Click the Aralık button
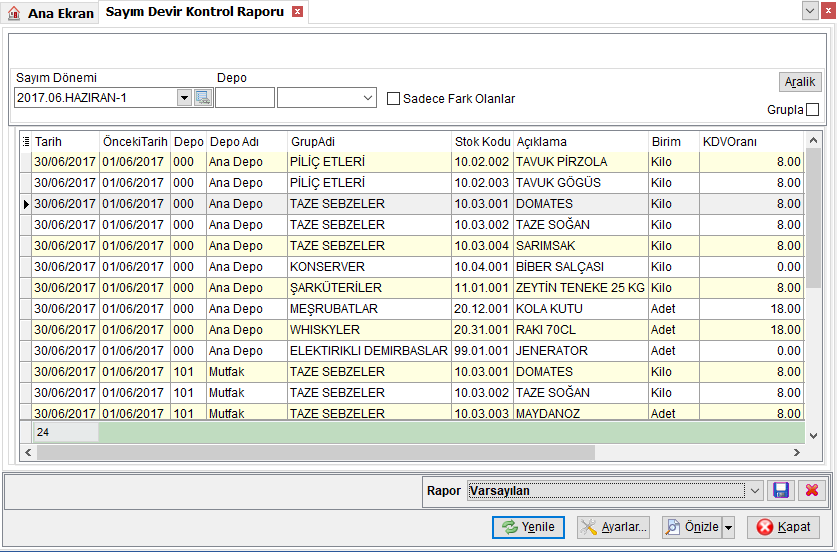Viewport: 838px width, 552px height. point(800,82)
